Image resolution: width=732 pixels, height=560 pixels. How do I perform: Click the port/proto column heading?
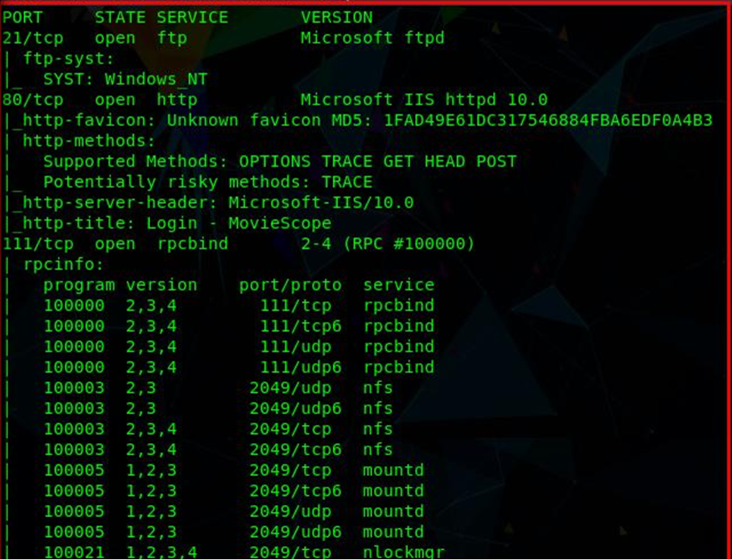tap(290, 285)
